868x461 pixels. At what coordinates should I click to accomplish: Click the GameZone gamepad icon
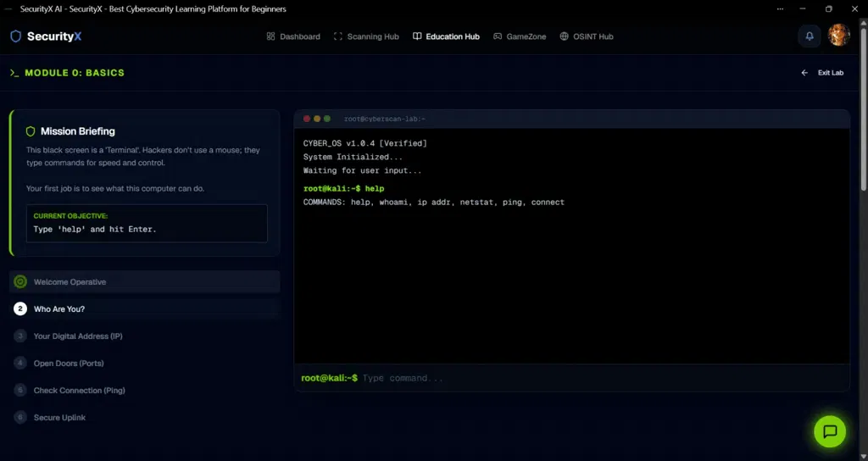coord(498,36)
